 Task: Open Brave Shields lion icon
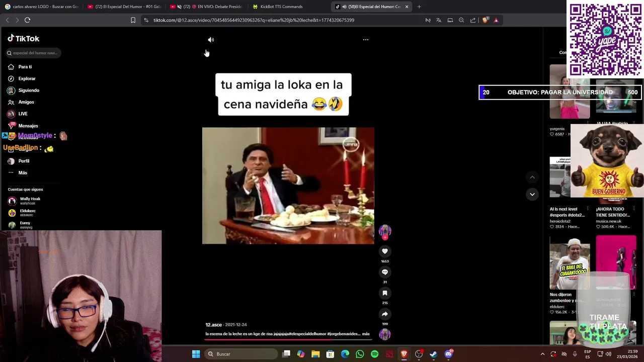[485, 20]
